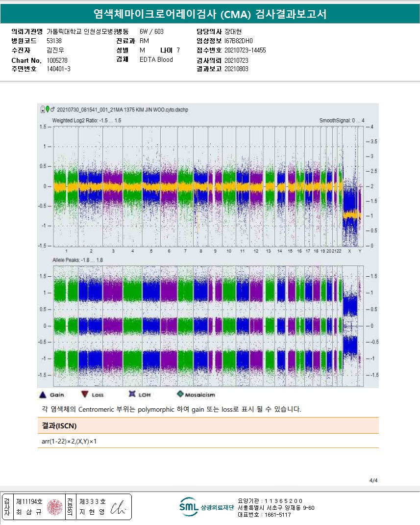This screenshot has width=420, height=525.
Task: Select phone number 대표번호 1661-5117
Action: (265, 515)
